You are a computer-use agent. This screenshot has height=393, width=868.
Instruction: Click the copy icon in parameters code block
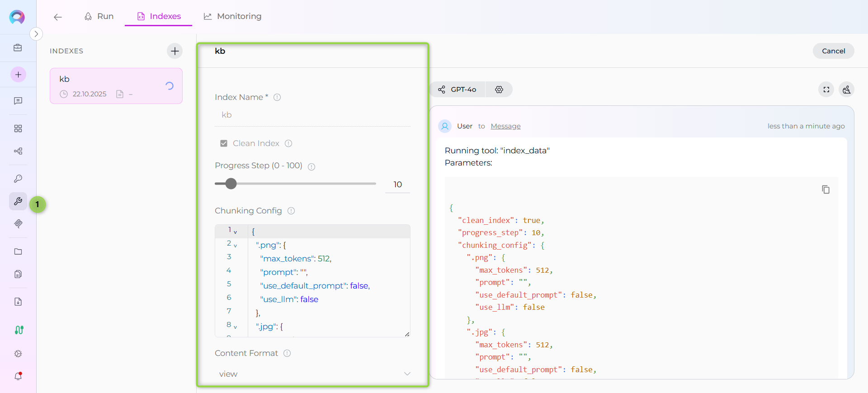[826, 189]
